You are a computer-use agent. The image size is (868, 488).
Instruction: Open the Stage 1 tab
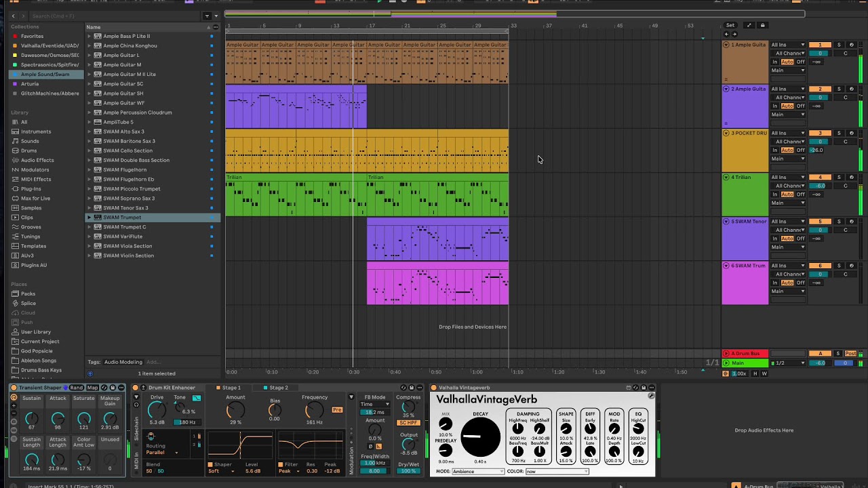(x=227, y=388)
